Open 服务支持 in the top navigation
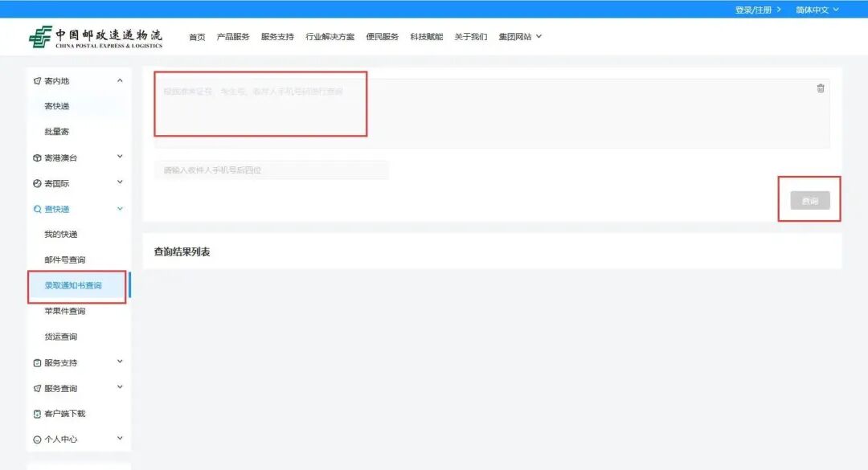 pos(277,36)
